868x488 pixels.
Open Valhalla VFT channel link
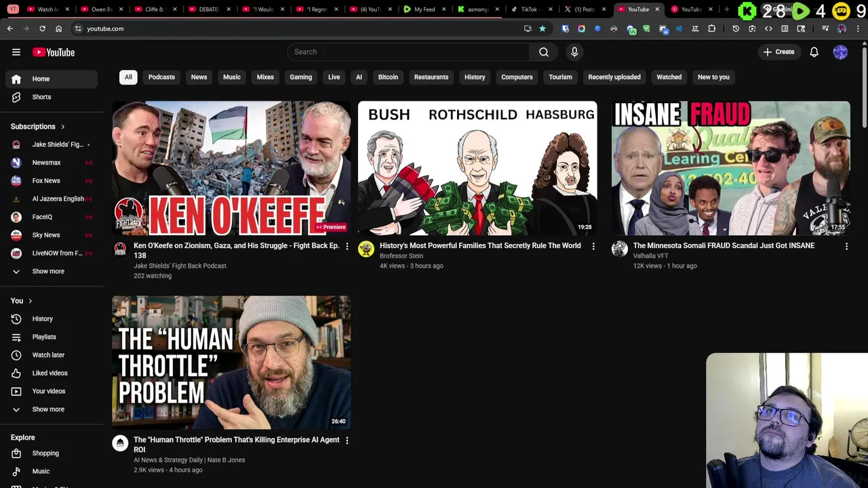point(650,256)
